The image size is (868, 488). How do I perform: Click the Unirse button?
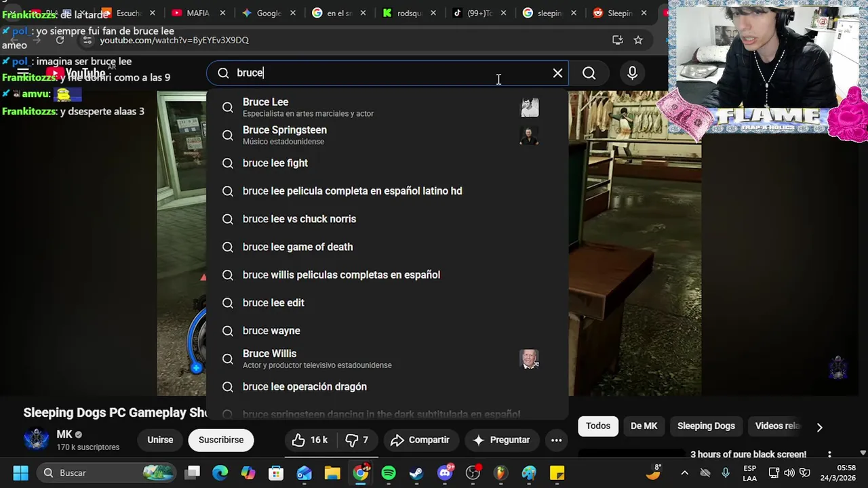tap(160, 440)
